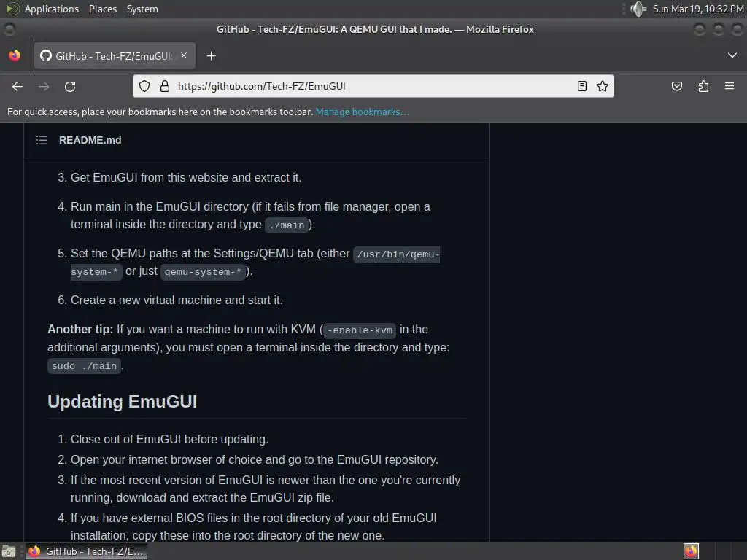Click 'Open your internet browser of choice' step
Image resolution: width=747 pixels, height=560 pixels.
click(255, 459)
